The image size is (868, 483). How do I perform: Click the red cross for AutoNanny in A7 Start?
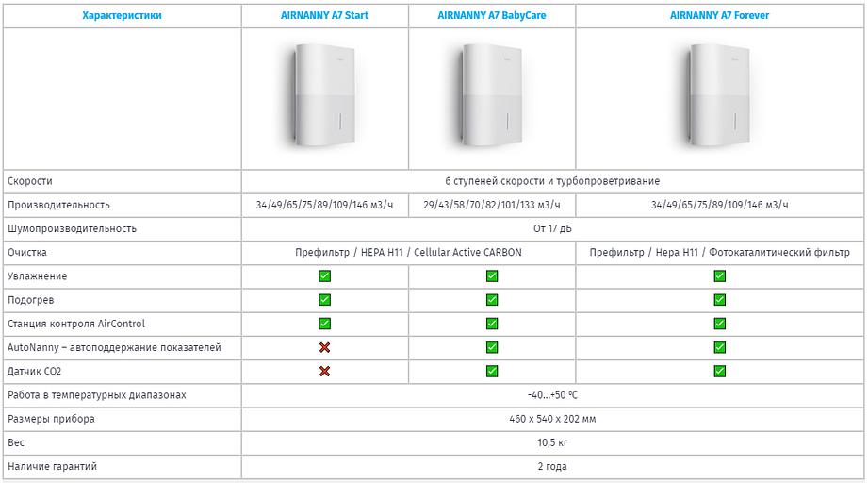coord(324,347)
